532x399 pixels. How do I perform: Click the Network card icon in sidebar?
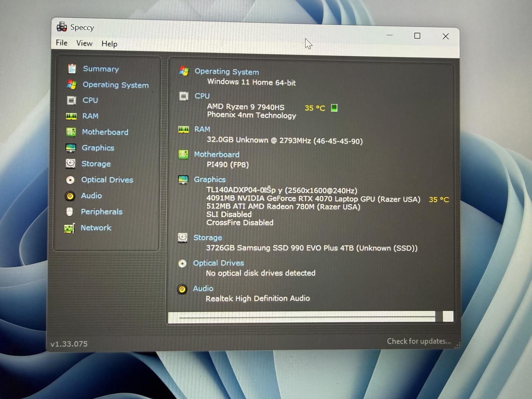[69, 228]
